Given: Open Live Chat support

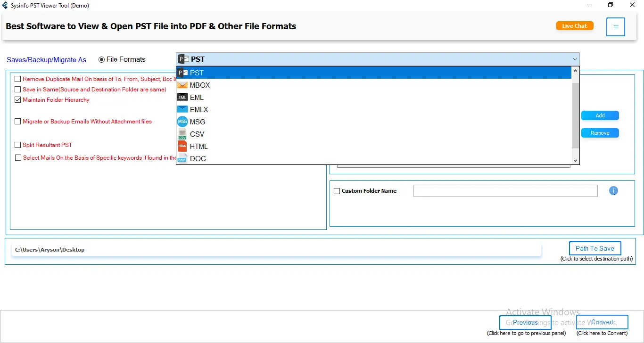Looking at the screenshot, I should 575,26.
